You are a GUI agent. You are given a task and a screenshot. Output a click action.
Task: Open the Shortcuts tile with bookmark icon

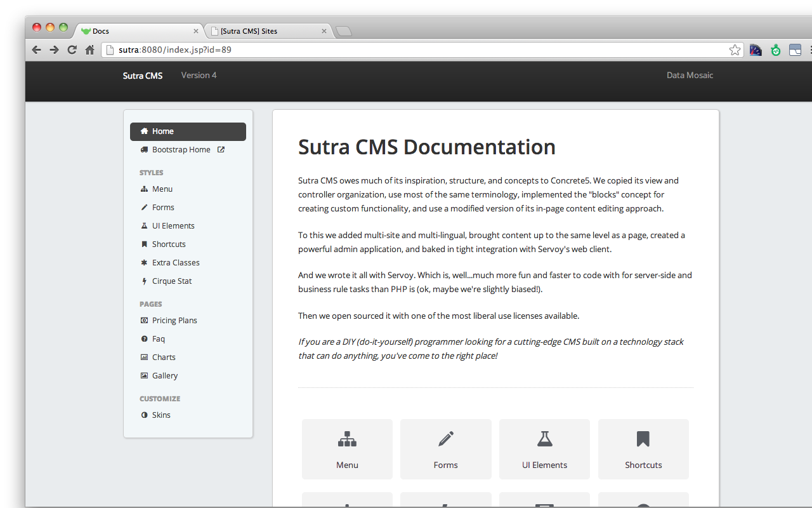click(x=643, y=449)
